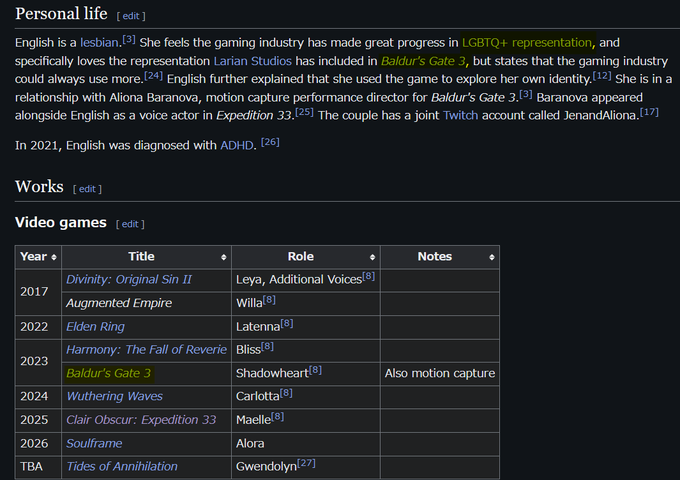Sort table by the Role column arrows

click(x=372, y=257)
